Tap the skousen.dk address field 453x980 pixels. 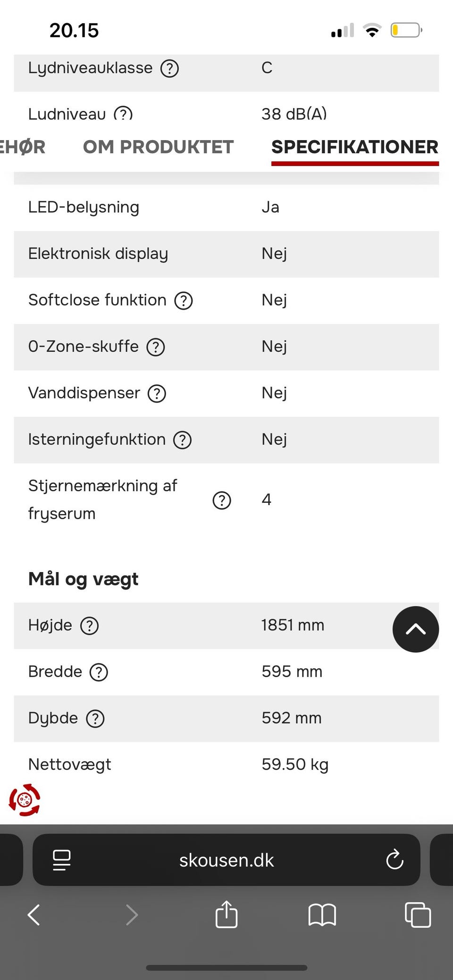pyautogui.click(x=226, y=860)
